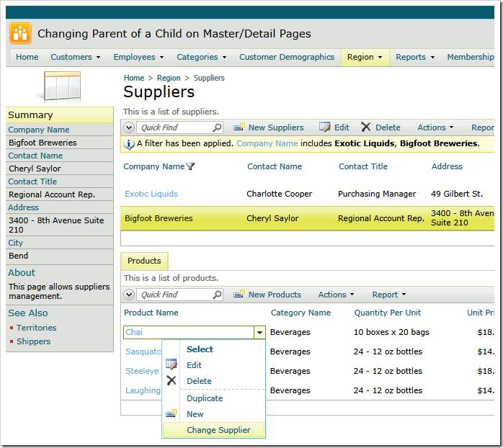Open the Exotic Liquids supplier link
503x448 pixels.
click(x=151, y=194)
